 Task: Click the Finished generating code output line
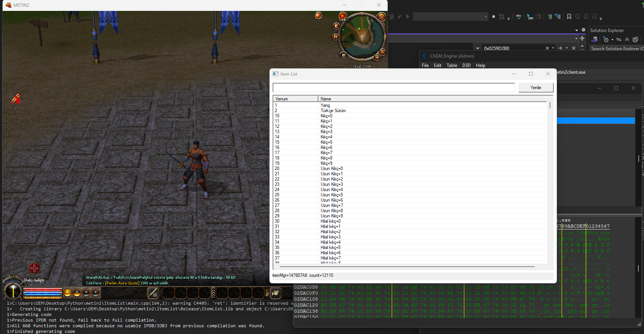coord(41,331)
